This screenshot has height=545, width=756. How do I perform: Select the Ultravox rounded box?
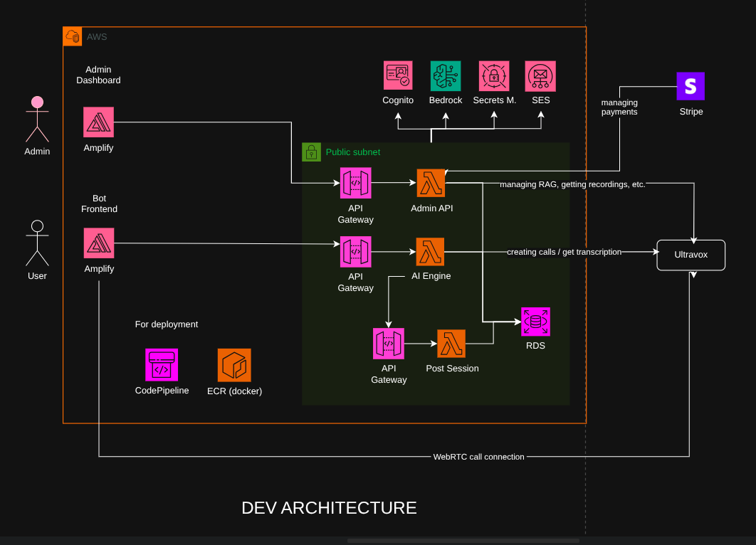[691, 255]
